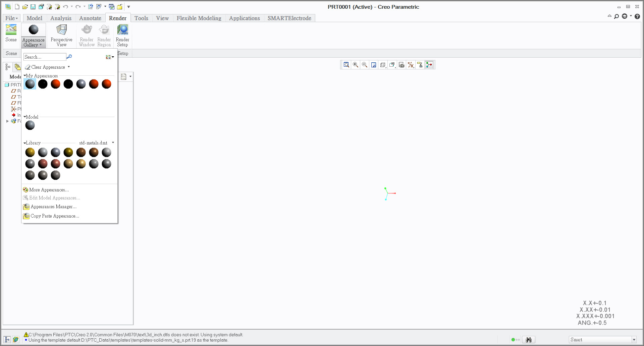The height and width of the screenshot is (346, 644).
Task: Toggle datum display filters icon
Action: coord(411,65)
